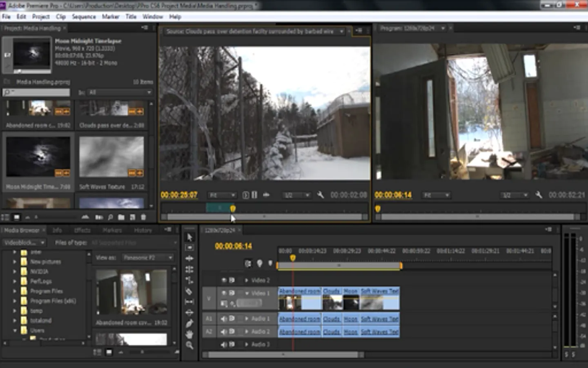The image size is (588, 368).
Task: Select the Hand tool
Action: pos(189,334)
